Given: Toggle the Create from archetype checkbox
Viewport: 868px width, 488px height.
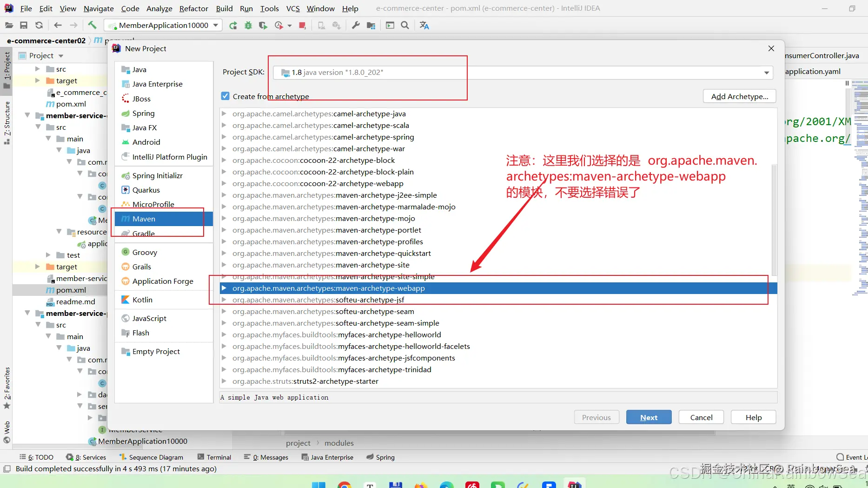Looking at the screenshot, I should click(225, 96).
